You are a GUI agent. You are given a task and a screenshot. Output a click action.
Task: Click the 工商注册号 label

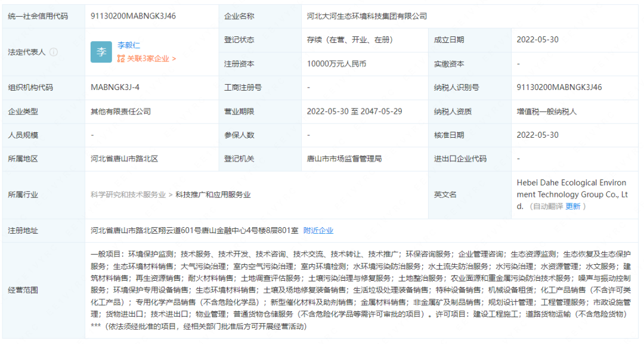[x=243, y=88]
